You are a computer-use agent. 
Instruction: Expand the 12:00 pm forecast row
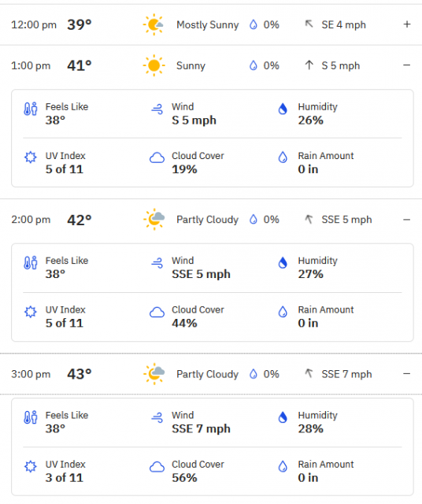click(x=407, y=24)
